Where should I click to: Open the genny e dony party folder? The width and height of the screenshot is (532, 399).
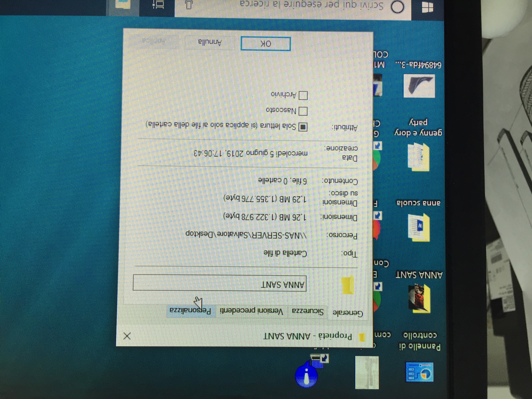pos(419,157)
